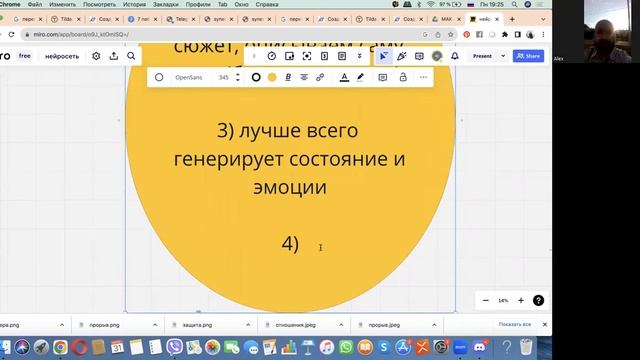Open the Закладки menu
The height and width of the screenshot is (360, 640).
[x=166, y=4]
